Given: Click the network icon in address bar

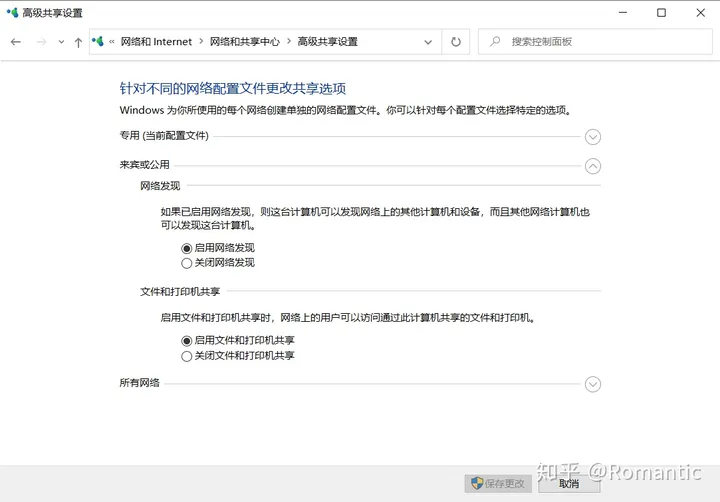Looking at the screenshot, I should click(98, 41).
